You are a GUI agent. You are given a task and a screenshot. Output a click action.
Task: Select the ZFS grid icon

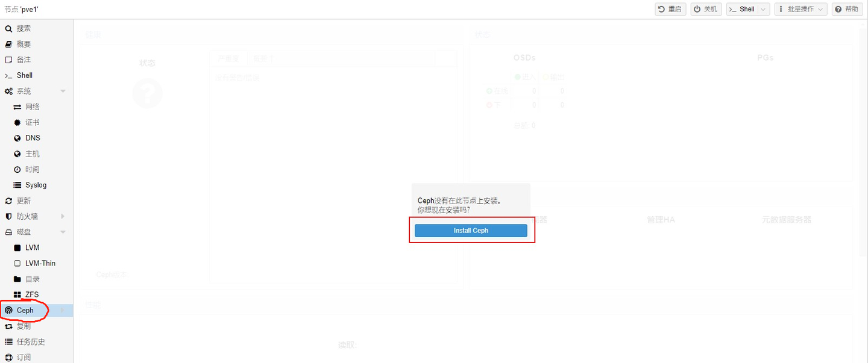(x=17, y=294)
